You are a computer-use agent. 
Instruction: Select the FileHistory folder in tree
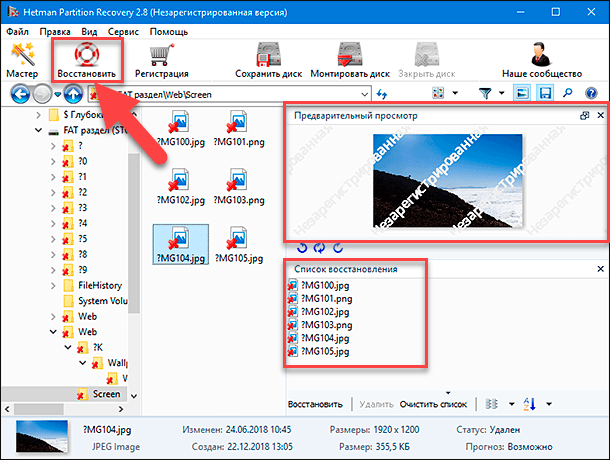93,285
